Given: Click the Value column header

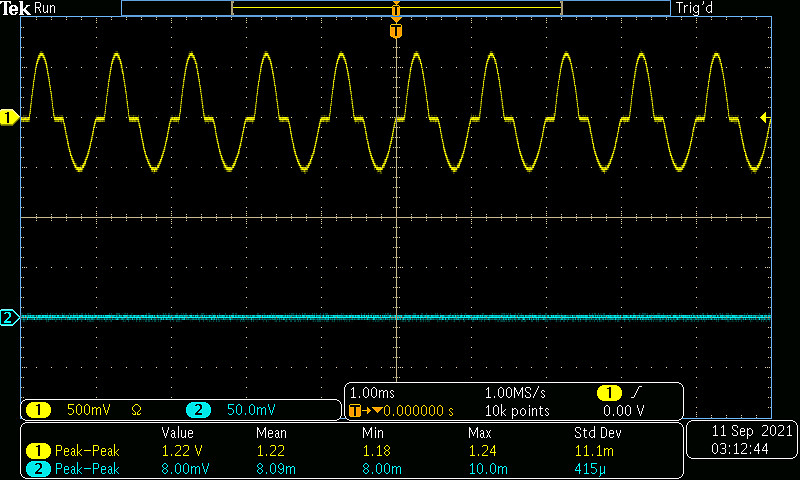Looking at the screenshot, I should pyautogui.click(x=178, y=434).
